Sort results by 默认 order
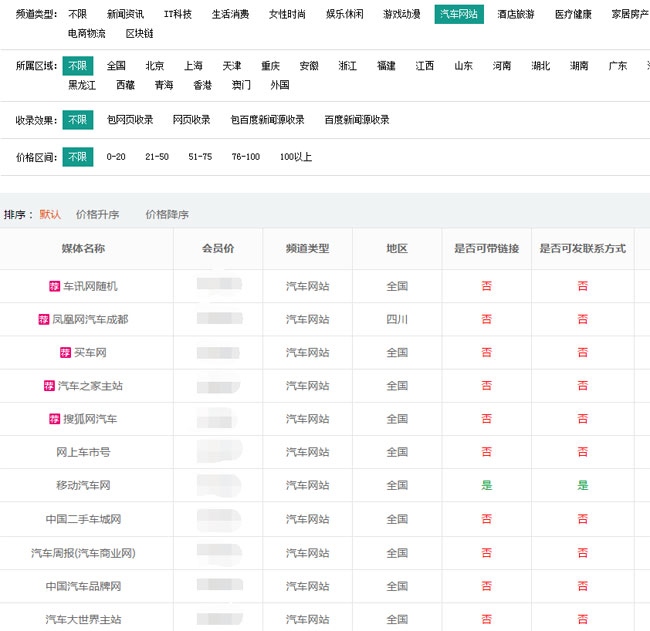Viewport: 650px width, 631px height. (x=50, y=215)
